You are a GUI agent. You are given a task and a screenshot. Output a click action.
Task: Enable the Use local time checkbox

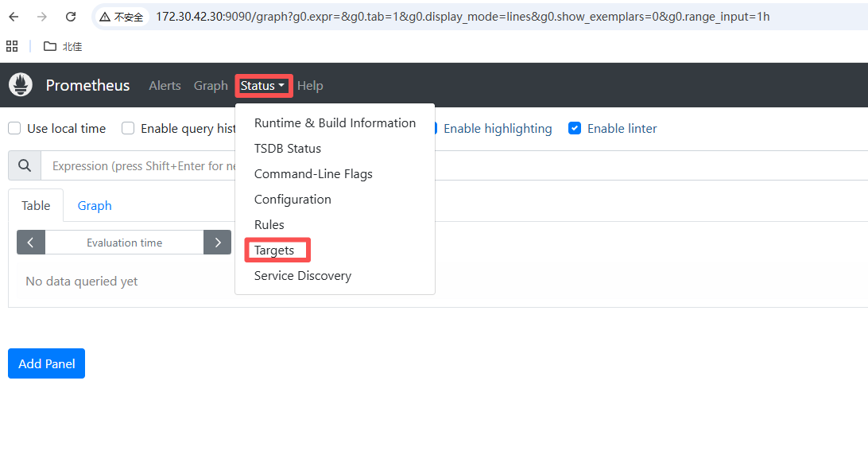(x=14, y=129)
